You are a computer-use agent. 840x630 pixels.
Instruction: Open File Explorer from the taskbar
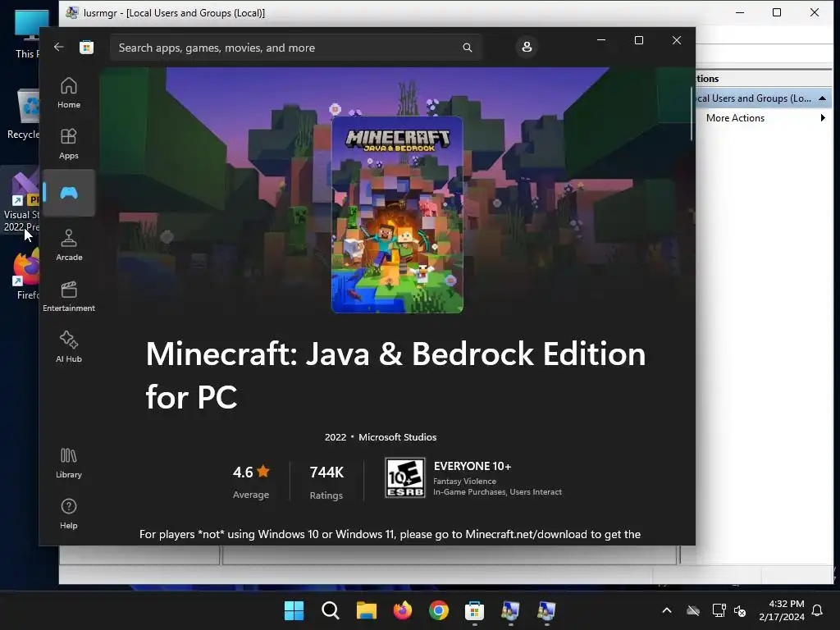pyautogui.click(x=367, y=610)
